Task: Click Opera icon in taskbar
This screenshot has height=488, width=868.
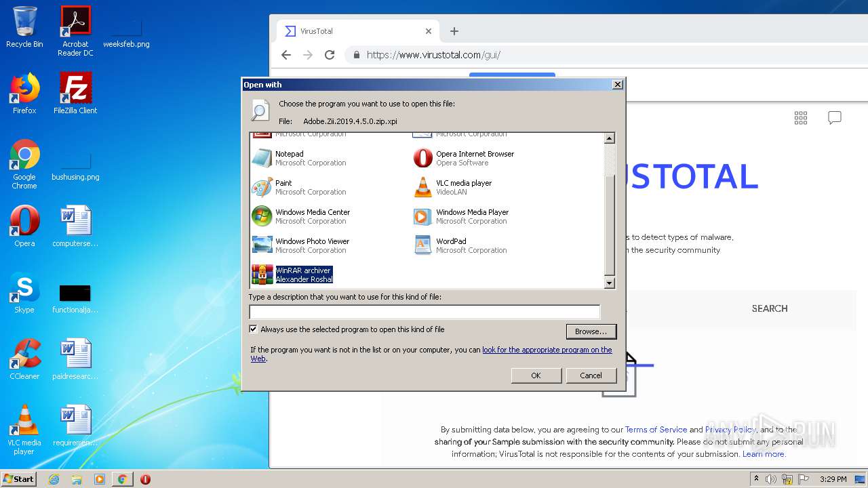Action: click(x=145, y=479)
